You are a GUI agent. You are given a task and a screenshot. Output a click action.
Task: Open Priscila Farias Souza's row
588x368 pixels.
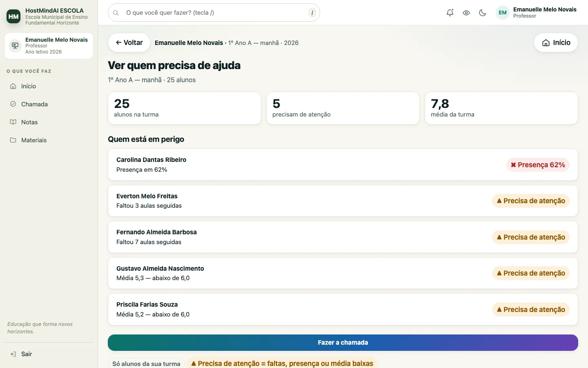(343, 310)
